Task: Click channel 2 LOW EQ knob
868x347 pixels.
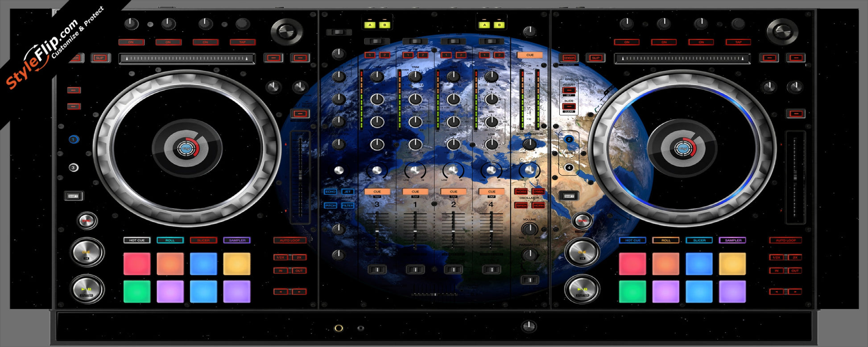Action: coord(453,144)
